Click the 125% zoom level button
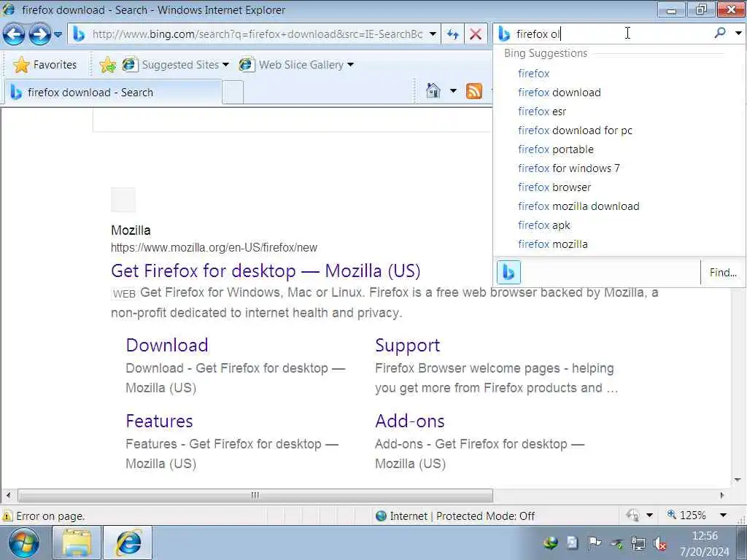This screenshot has height=560, width=747. click(x=686, y=516)
